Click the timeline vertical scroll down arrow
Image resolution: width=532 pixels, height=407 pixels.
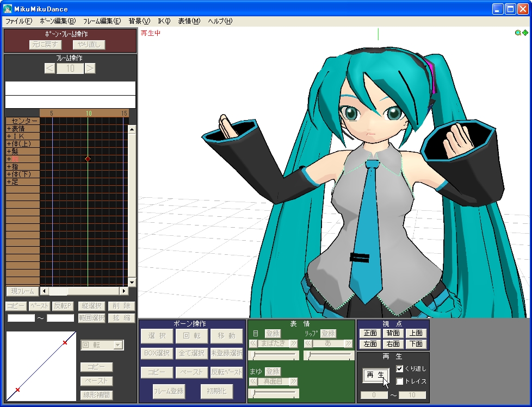[x=132, y=282]
